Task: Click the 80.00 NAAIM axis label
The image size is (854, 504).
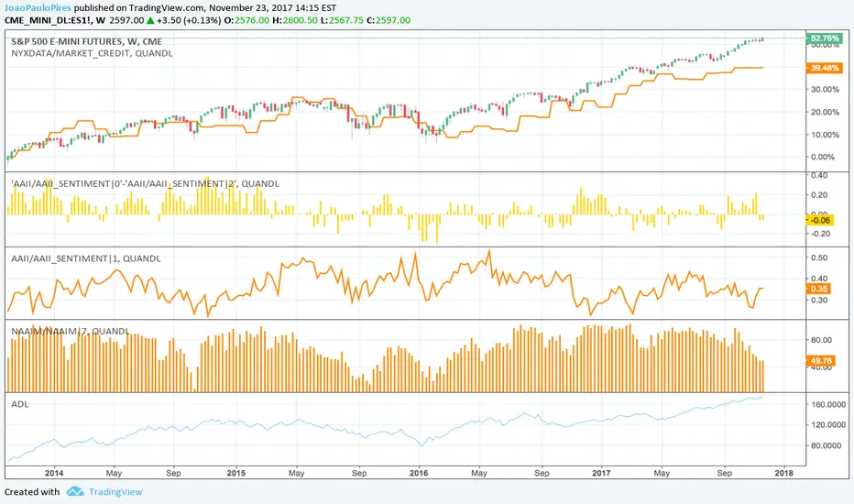Action: point(821,340)
